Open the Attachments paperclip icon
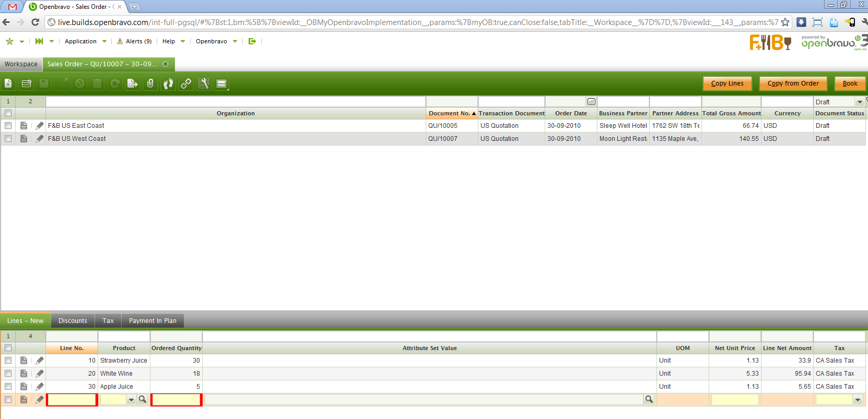This screenshot has width=868, height=419. coord(150,83)
